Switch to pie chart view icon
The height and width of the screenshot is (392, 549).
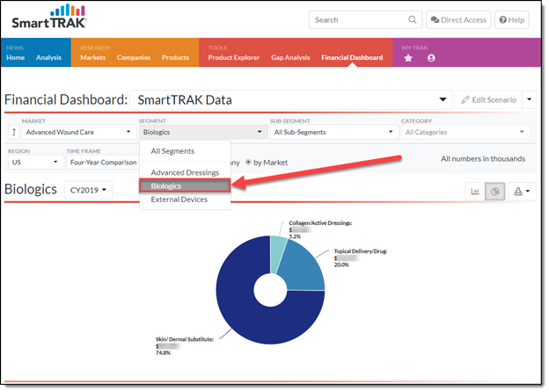point(494,192)
